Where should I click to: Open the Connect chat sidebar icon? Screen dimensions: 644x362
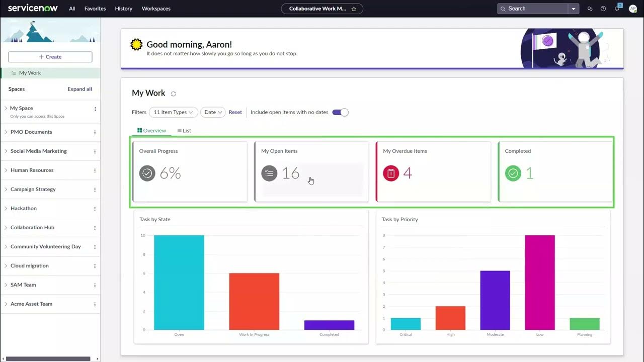pyautogui.click(x=590, y=9)
